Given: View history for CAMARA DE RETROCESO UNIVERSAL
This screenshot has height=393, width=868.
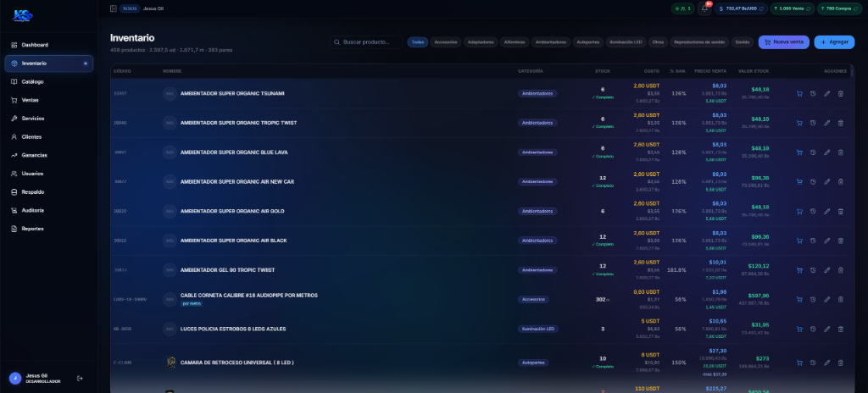Looking at the screenshot, I should point(813,363).
